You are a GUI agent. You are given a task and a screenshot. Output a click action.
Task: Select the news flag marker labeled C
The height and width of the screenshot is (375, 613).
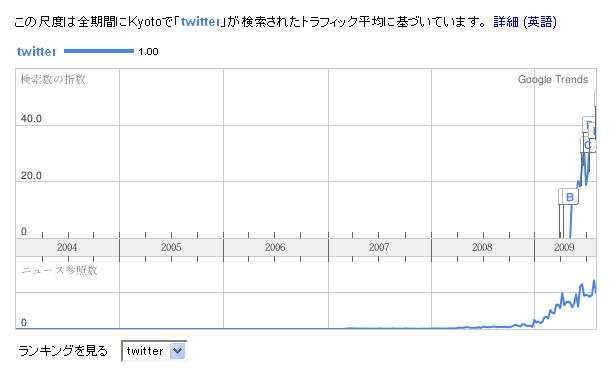point(588,145)
